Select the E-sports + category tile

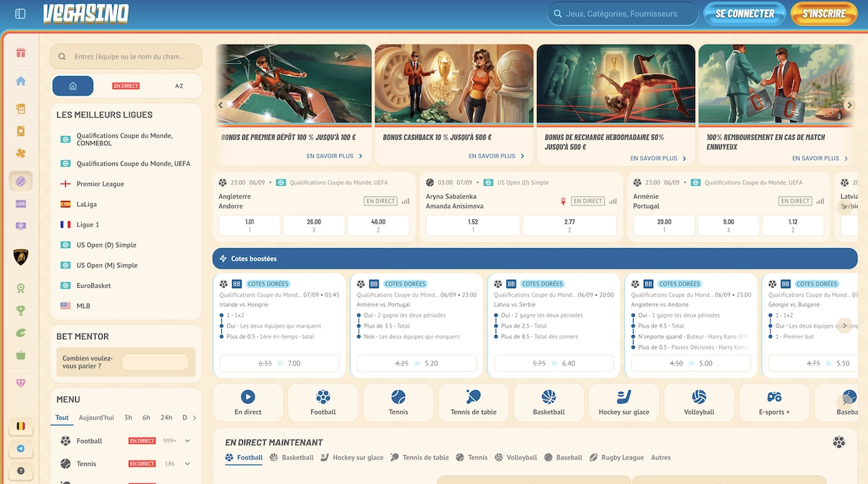point(774,403)
